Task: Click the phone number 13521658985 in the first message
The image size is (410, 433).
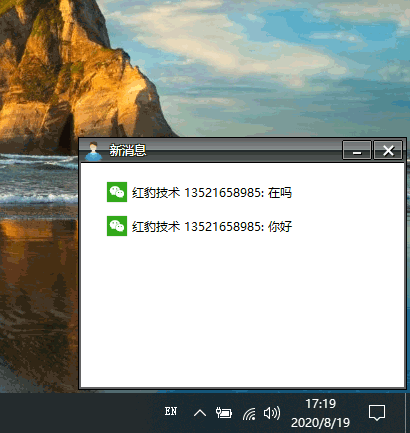Action: pyautogui.click(x=224, y=192)
